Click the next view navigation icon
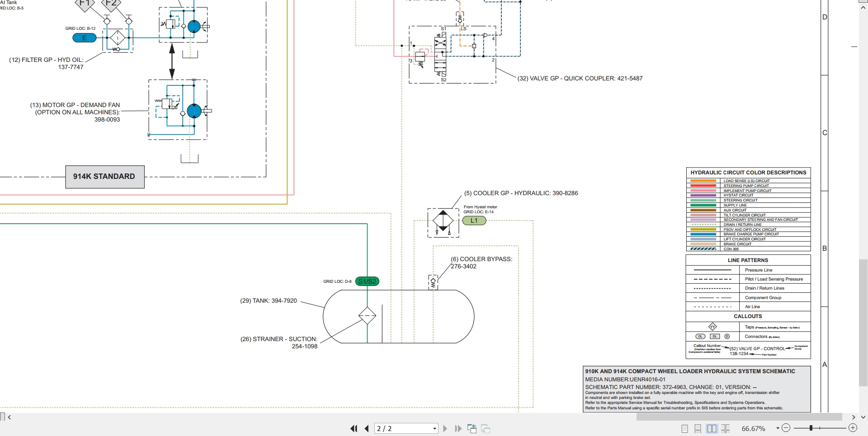868x436 pixels. pyautogui.click(x=486, y=428)
